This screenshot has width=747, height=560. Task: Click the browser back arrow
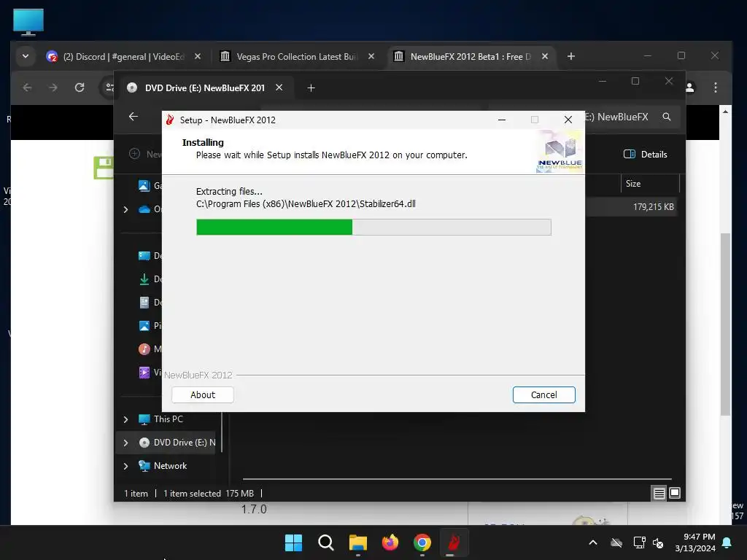tap(27, 87)
